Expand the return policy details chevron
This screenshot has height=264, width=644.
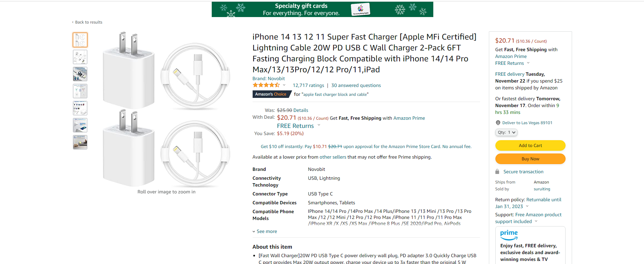[527, 206]
